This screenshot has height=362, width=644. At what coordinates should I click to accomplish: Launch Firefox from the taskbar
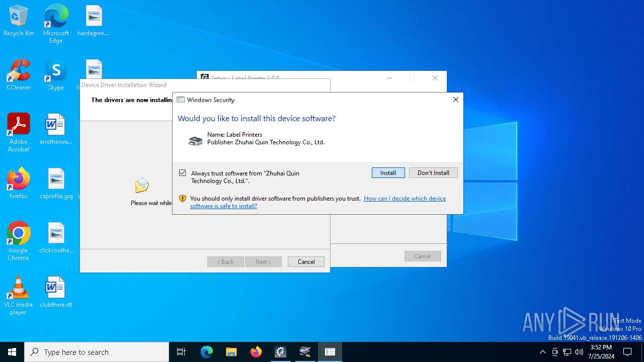256,352
